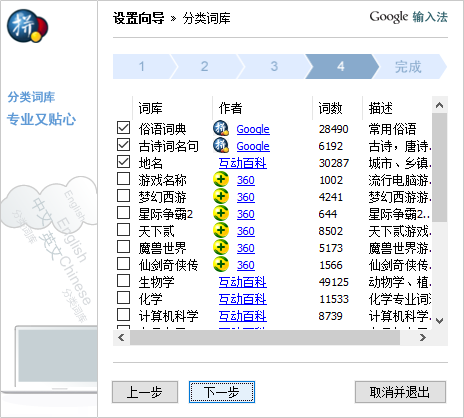The image size is (464, 418).
Task: Click the 360 icon beside 游戏名称
Action: 221,179
